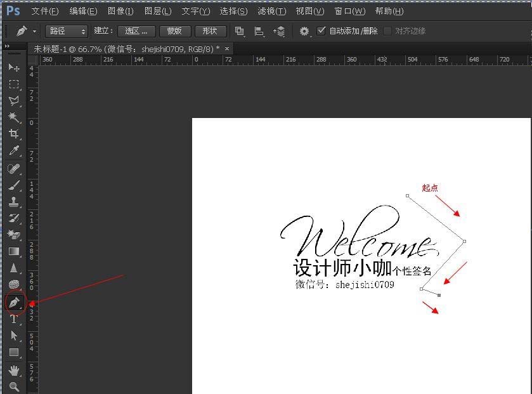Select the Rectangle shape tool
This screenshot has width=532, height=394.
point(13,352)
